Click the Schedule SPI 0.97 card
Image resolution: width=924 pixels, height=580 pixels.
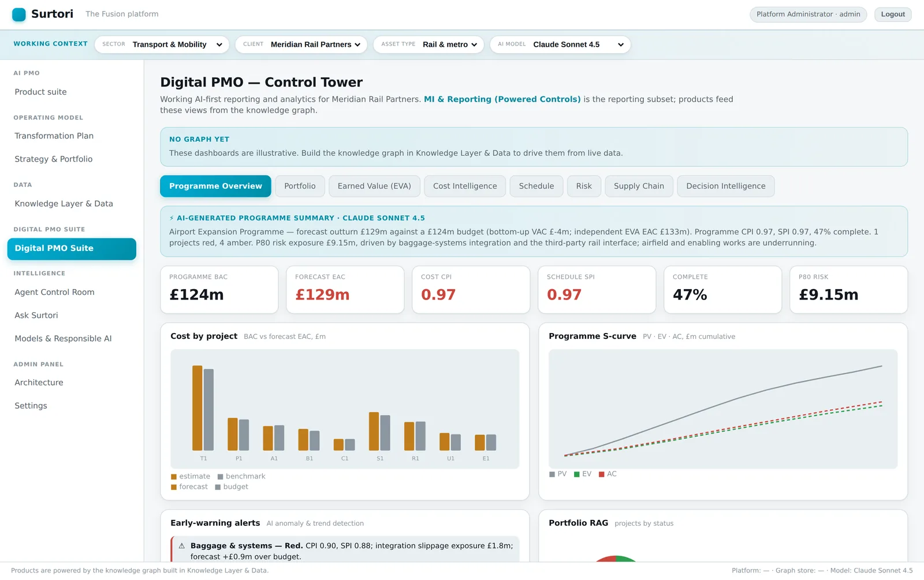pyautogui.click(x=597, y=290)
